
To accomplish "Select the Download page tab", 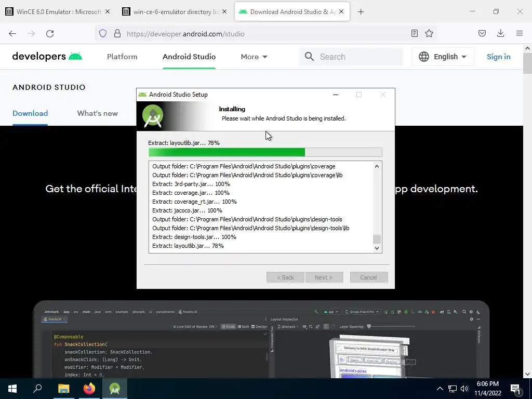I will (x=30, y=113).
